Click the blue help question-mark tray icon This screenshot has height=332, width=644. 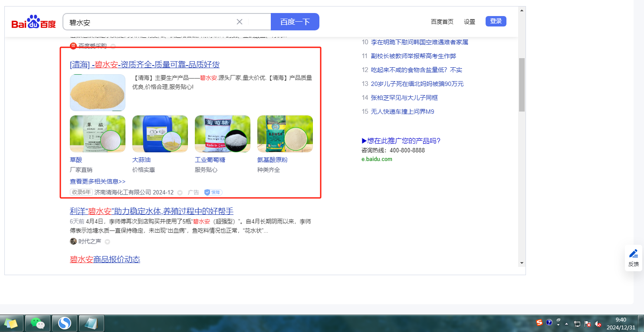point(549,323)
